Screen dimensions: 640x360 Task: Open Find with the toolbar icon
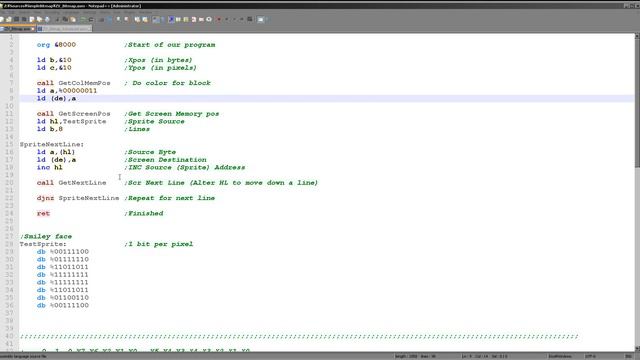(x=101, y=19)
